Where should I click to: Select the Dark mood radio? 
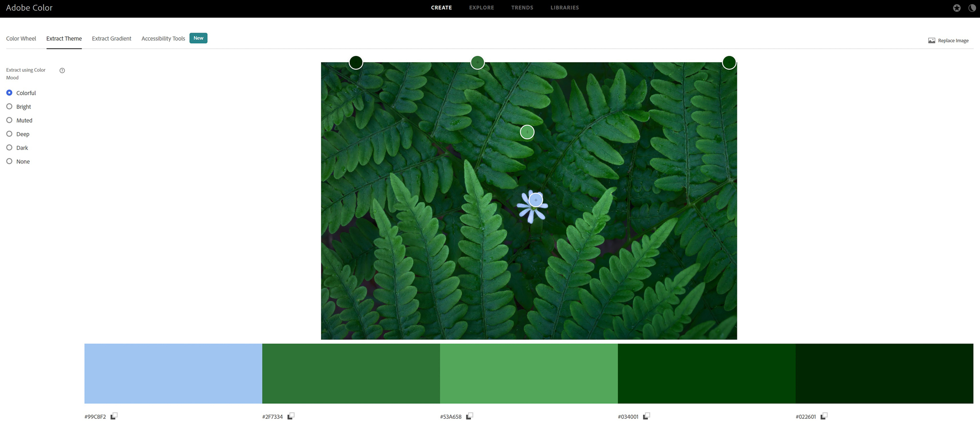coord(9,147)
